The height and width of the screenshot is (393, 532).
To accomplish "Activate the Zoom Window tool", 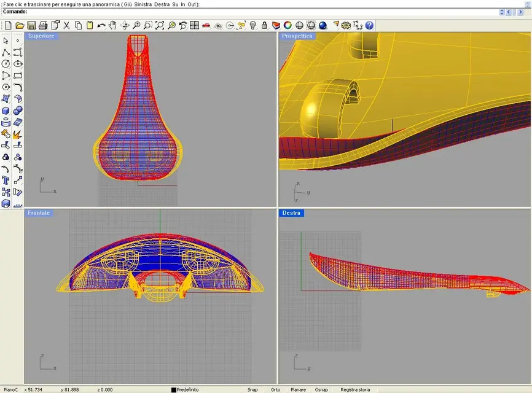I will 148,25.
